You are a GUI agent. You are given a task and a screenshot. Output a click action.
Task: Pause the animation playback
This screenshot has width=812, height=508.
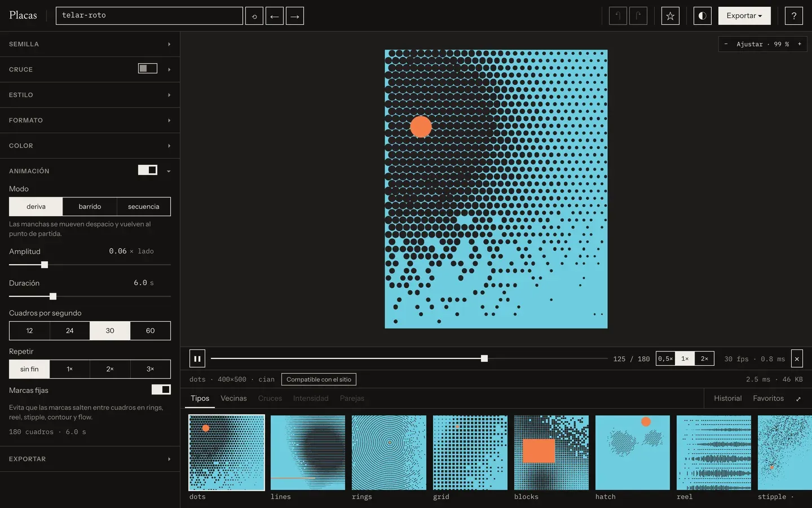pyautogui.click(x=197, y=358)
